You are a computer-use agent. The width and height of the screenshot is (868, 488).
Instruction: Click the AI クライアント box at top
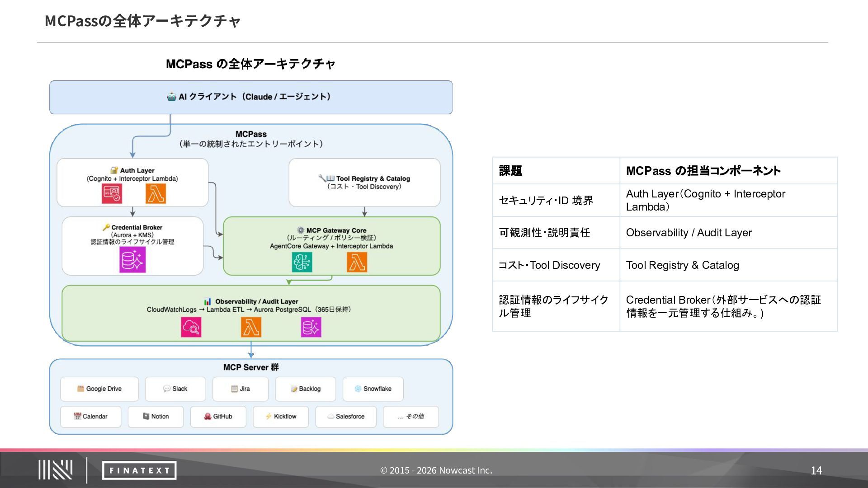tap(251, 97)
